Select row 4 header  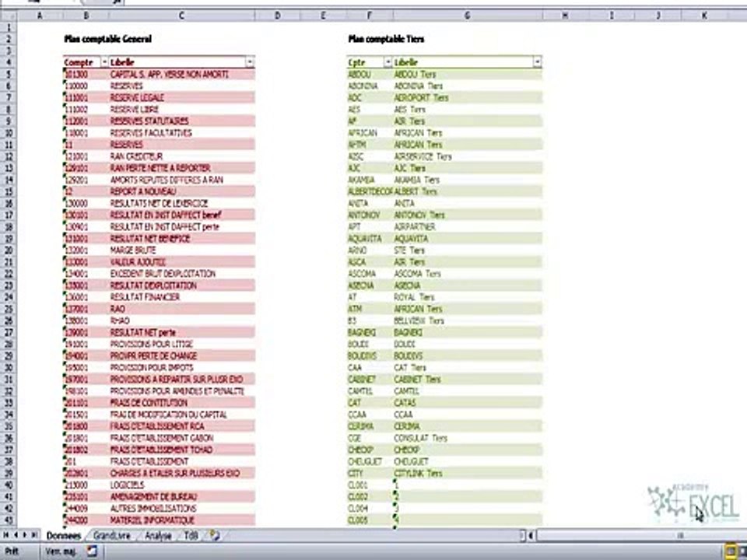pyautogui.click(x=8, y=62)
